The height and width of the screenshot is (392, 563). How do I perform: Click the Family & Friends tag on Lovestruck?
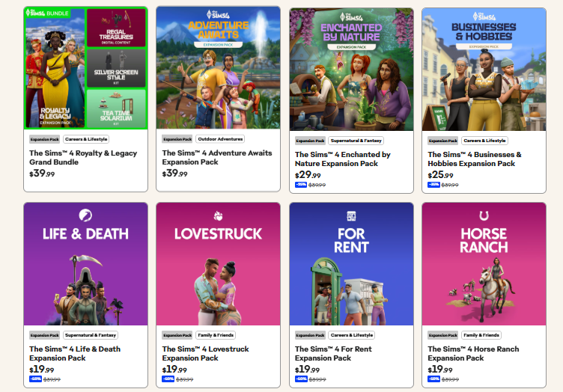[x=216, y=335]
